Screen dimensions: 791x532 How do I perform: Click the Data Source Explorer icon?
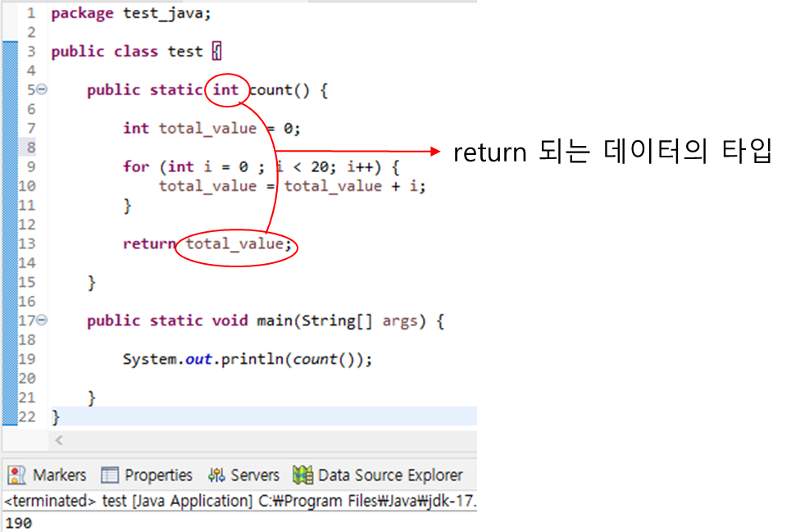pyautogui.click(x=302, y=475)
